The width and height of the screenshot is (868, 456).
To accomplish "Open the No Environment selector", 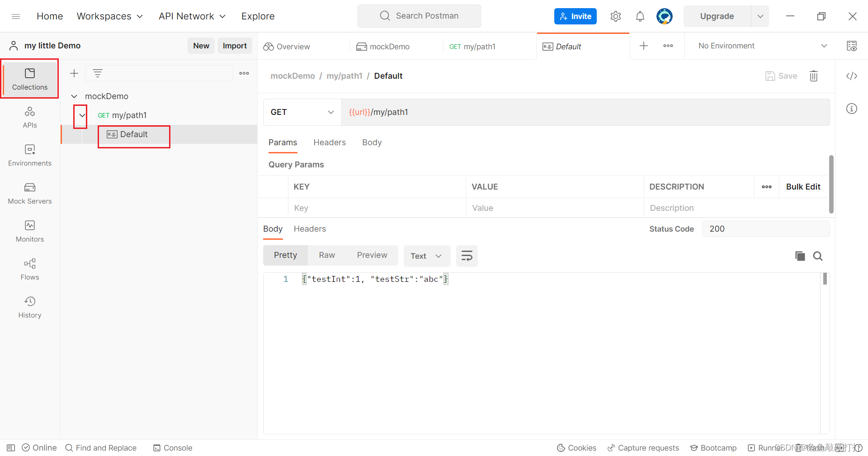I will coord(763,46).
